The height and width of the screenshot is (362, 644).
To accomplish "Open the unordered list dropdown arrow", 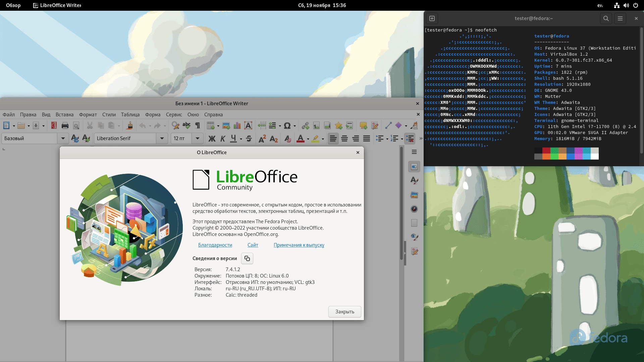I will point(387,139).
